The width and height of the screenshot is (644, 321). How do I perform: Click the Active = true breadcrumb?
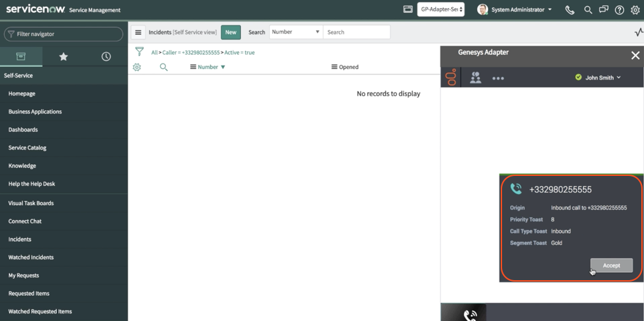coord(240,53)
